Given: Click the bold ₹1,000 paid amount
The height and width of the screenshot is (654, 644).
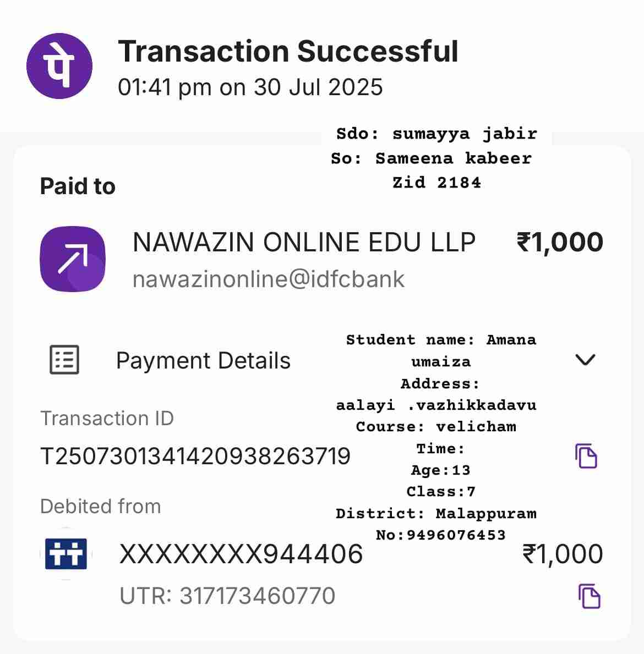Looking at the screenshot, I should [560, 243].
